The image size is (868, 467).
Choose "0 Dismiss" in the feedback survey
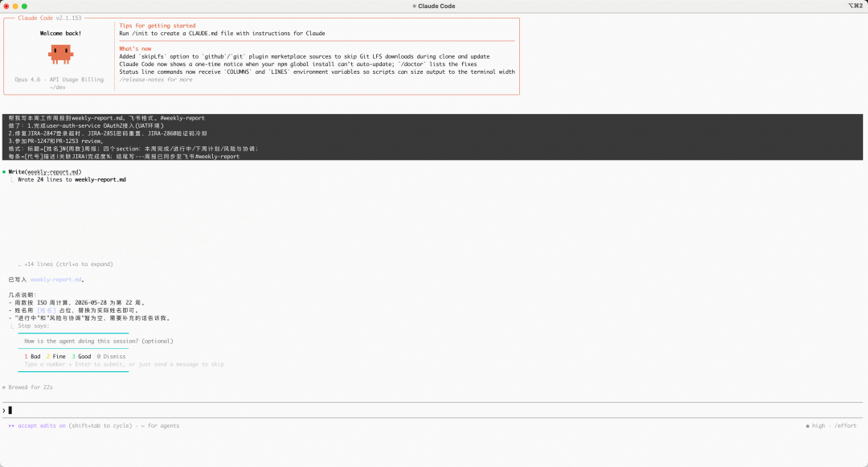[x=111, y=356]
